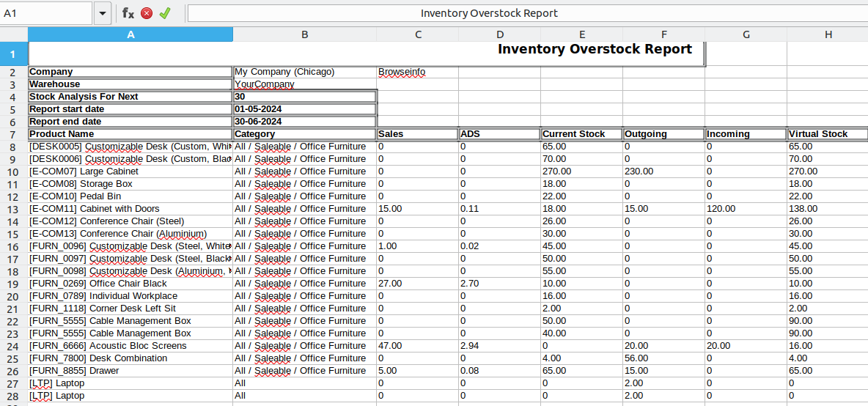The height and width of the screenshot is (406, 868).
Task: Open the Function Wizard fx icon
Action: click(128, 13)
